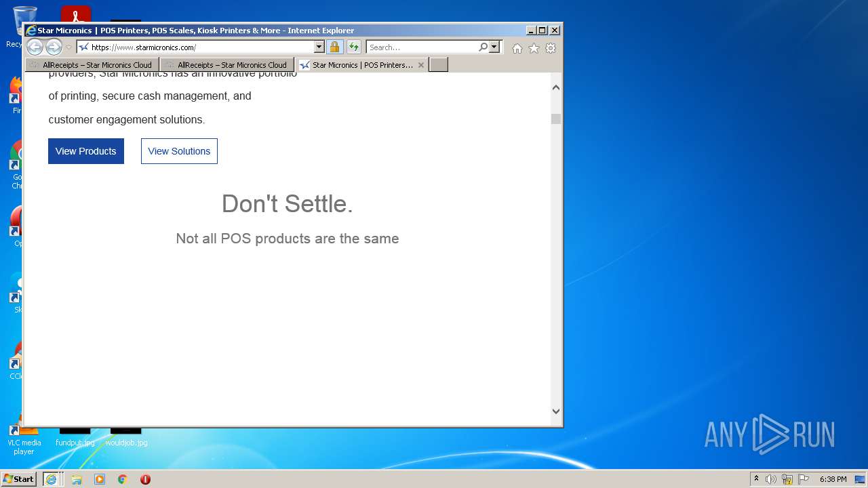Click the volume speaker tray icon

[771, 479]
